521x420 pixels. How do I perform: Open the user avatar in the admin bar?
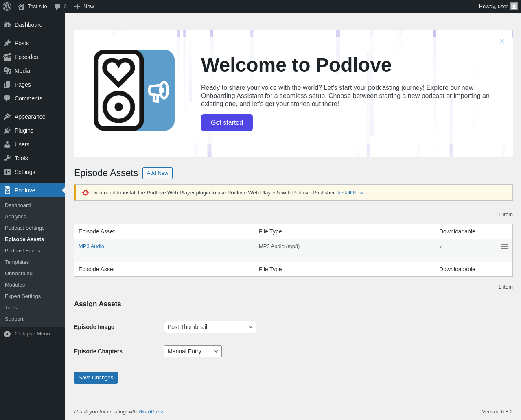tap(514, 7)
